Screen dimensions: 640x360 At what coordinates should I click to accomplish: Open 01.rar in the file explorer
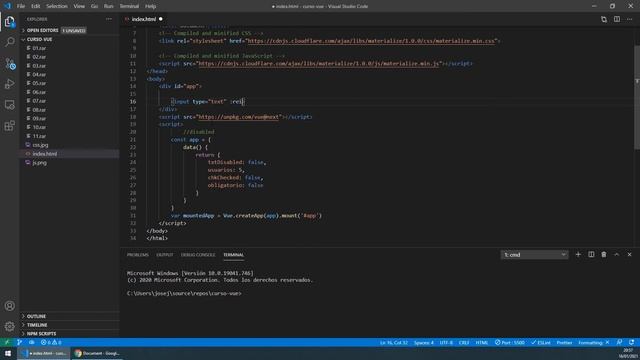pyautogui.click(x=39, y=48)
